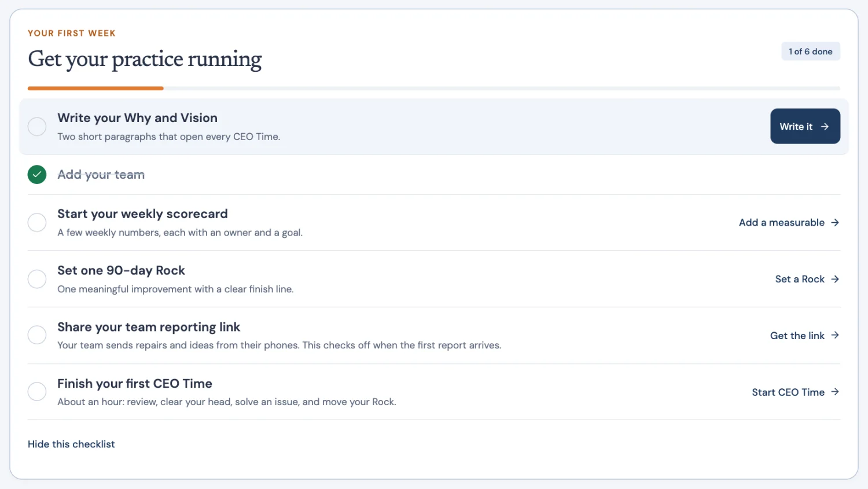Click the Get your practice running heading
This screenshot has width=868, height=489.
pyautogui.click(x=145, y=59)
